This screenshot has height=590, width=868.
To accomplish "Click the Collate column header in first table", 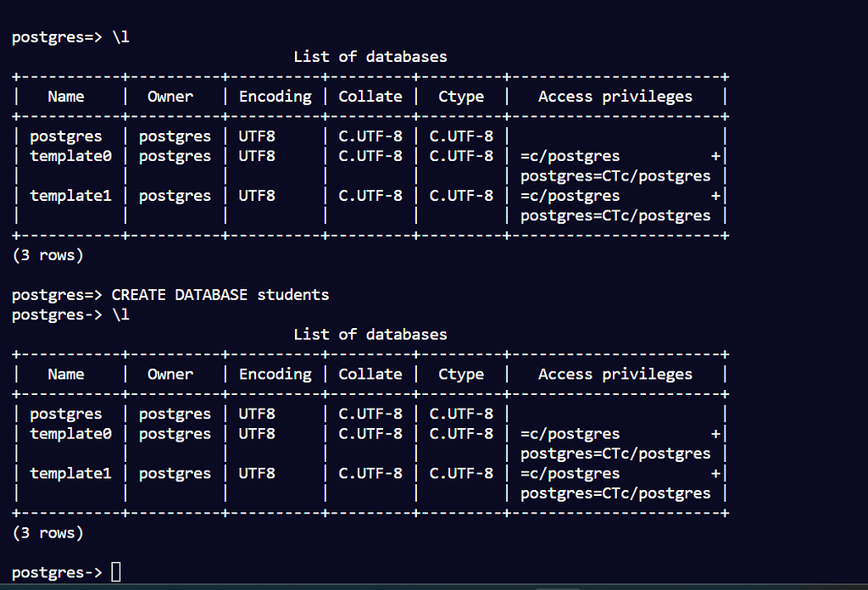I will click(x=370, y=96).
